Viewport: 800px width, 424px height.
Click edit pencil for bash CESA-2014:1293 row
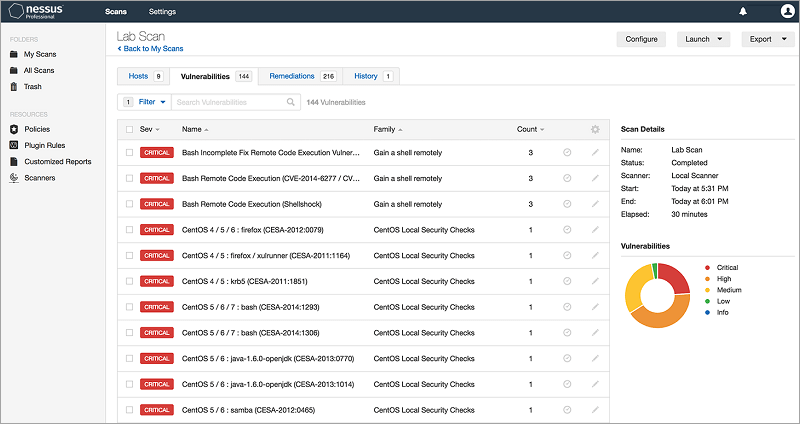pos(595,307)
